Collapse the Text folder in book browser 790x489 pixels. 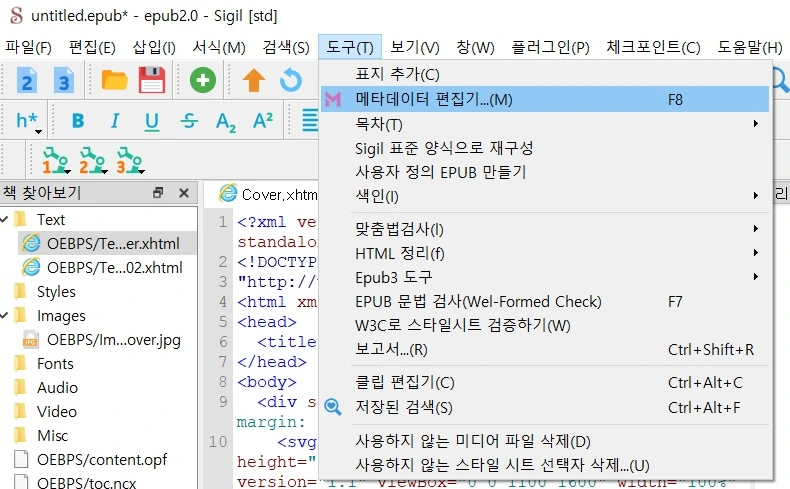(x=4, y=220)
